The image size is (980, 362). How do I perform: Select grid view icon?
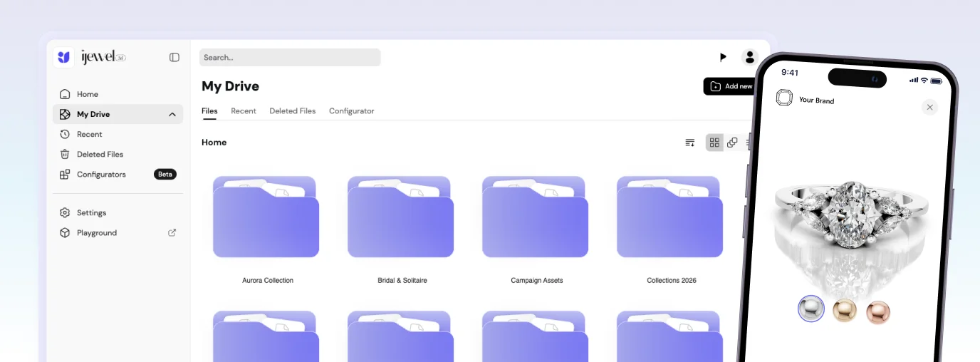pyautogui.click(x=714, y=143)
